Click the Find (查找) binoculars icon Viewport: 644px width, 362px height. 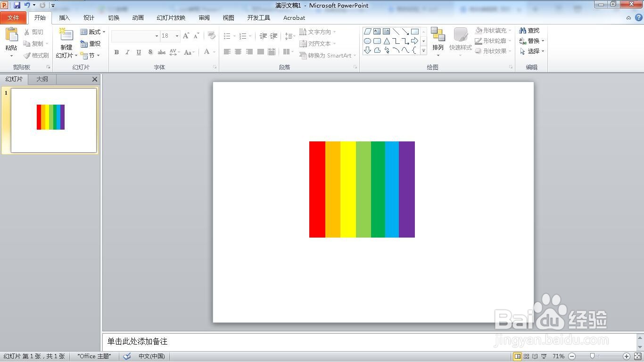tap(522, 31)
